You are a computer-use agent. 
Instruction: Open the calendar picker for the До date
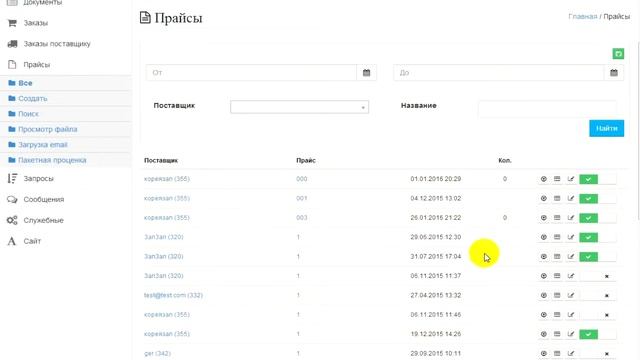coord(613,73)
